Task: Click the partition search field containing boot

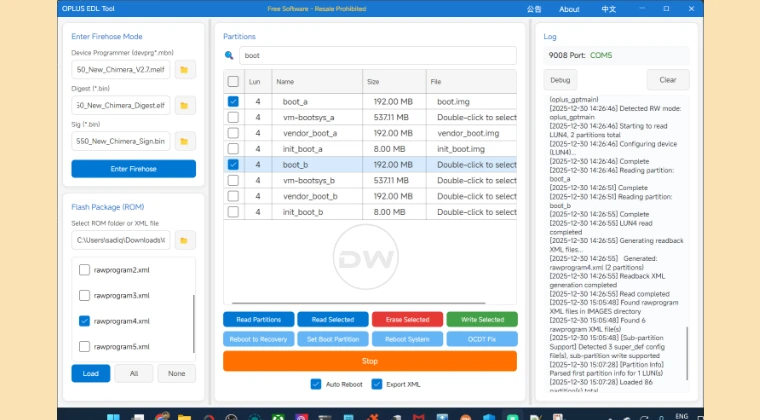Action: point(378,55)
